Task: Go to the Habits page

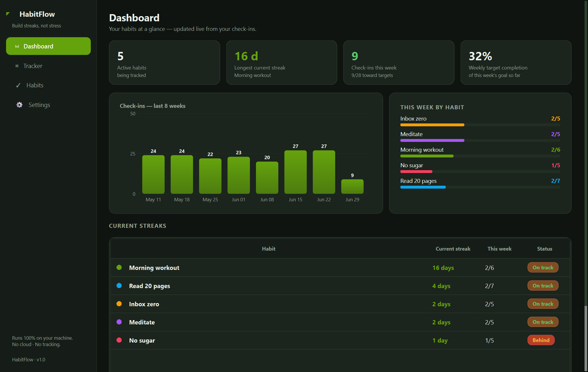Action: coord(48,85)
